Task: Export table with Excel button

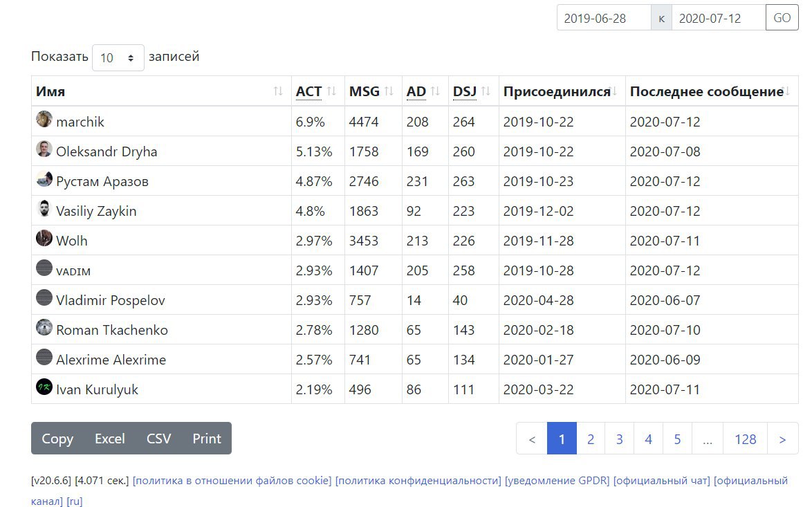Action: (x=110, y=439)
